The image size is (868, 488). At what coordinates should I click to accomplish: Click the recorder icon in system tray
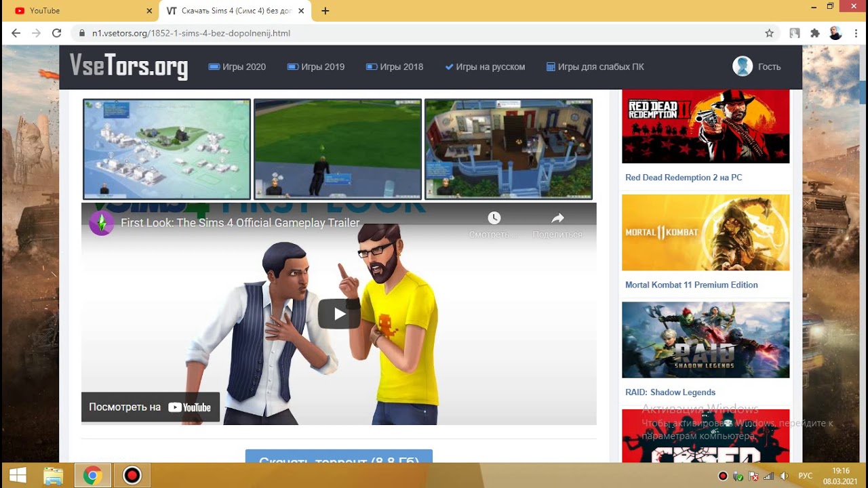click(x=723, y=476)
